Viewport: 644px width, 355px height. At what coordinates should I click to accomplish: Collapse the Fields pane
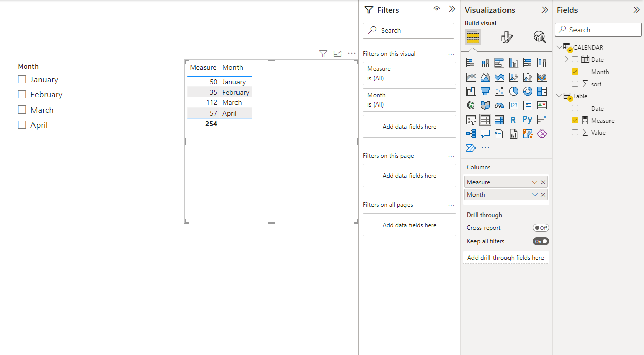[x=636, y=10]
